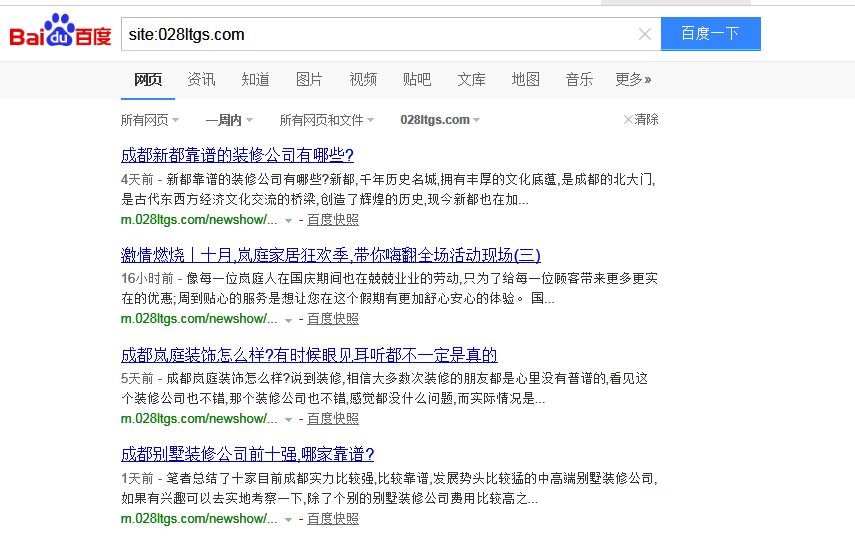
Task: Clear the search box with X icon
Action: pos(645,34)
